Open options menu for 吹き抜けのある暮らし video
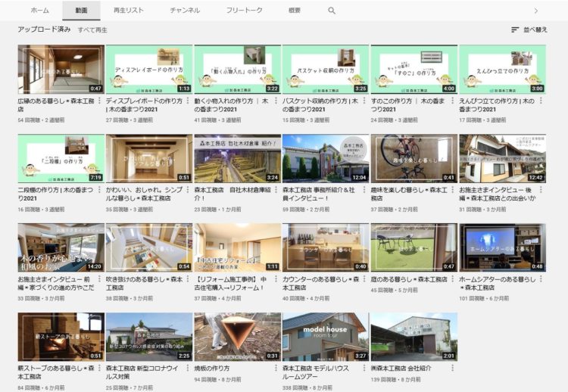 tap(188, 279)
